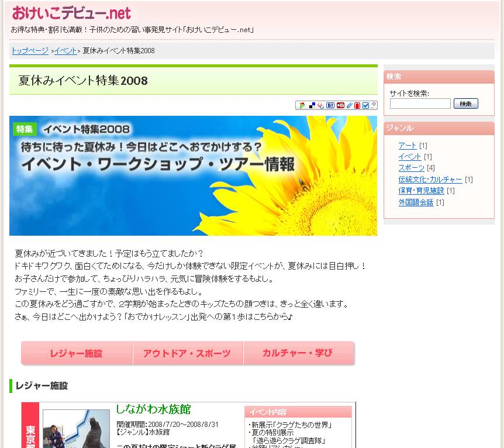504x448 pixels.
Task: Click the blue checkmark bookmark icon
Action: (365, 105)
